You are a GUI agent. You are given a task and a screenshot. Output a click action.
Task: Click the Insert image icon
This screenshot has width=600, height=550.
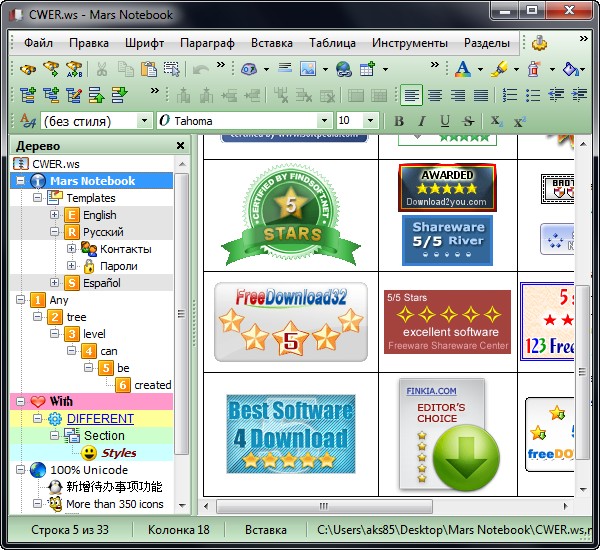[307, 69]
